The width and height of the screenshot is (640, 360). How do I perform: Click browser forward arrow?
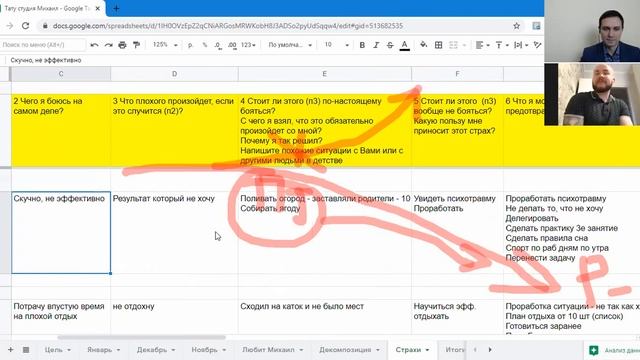point(9,26)
